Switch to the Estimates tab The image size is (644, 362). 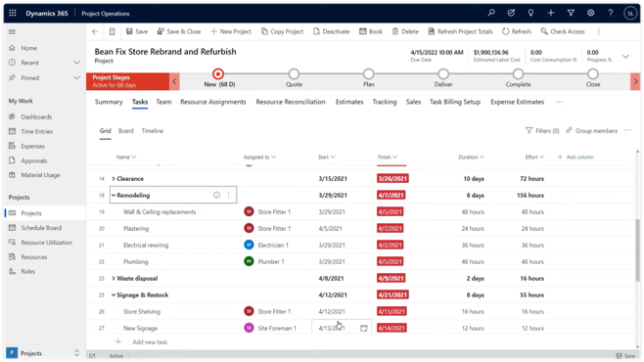(x=349, y=102)
